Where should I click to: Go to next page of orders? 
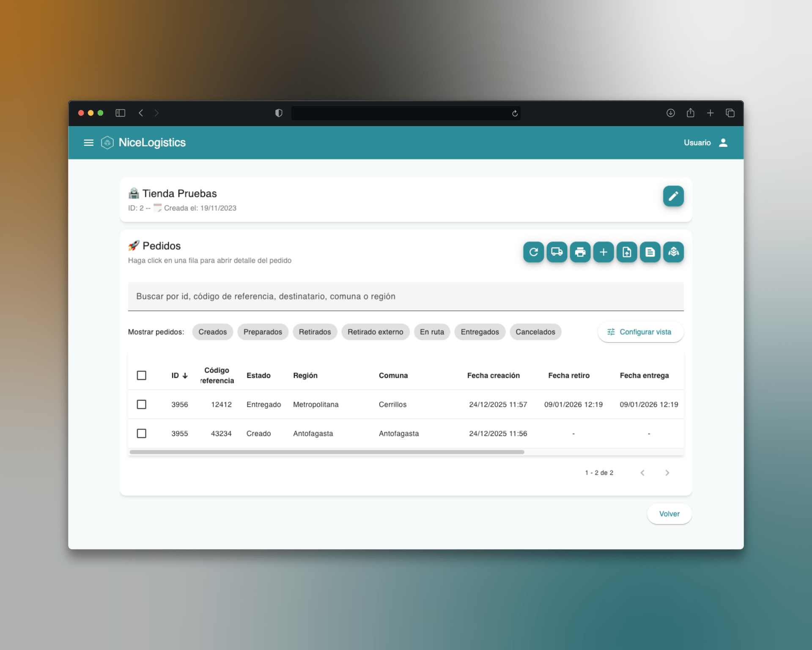click(667, 473)
